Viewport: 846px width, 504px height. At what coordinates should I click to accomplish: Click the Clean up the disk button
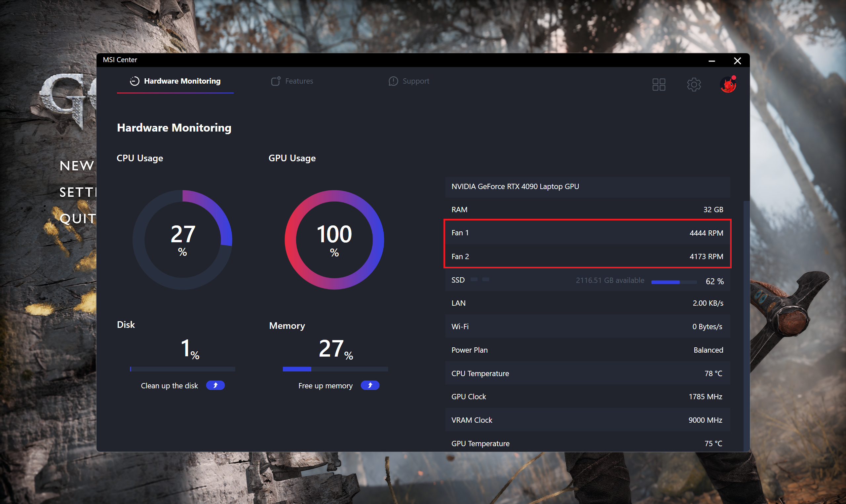pos(215,385)
